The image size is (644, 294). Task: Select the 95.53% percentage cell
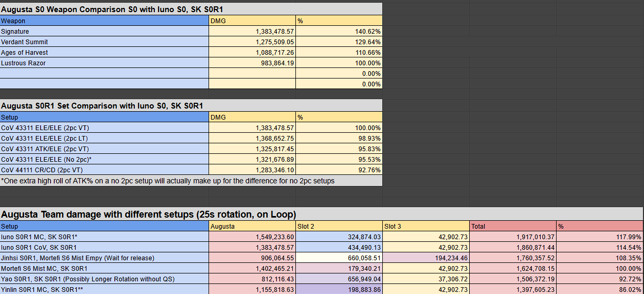coord(339,160)
